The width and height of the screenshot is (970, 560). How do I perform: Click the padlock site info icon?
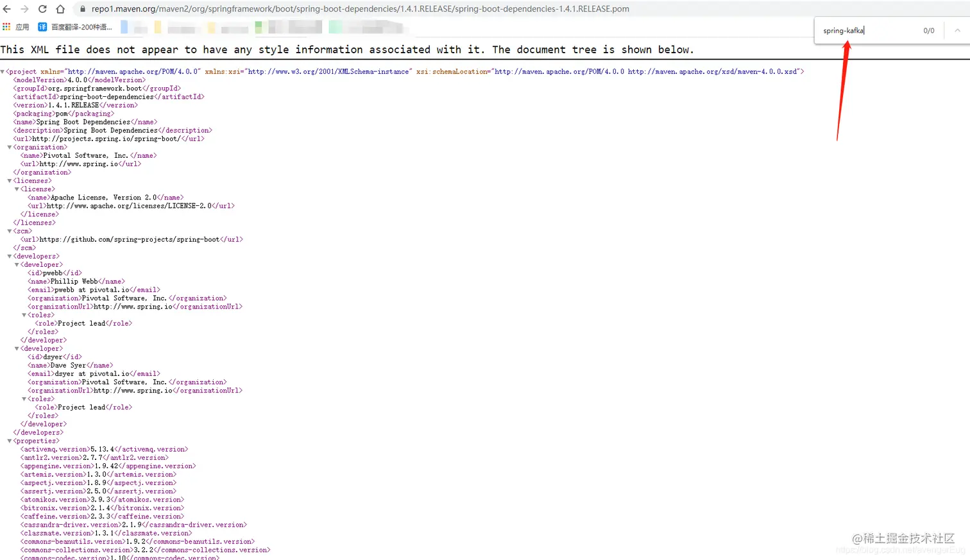[82, 9]
